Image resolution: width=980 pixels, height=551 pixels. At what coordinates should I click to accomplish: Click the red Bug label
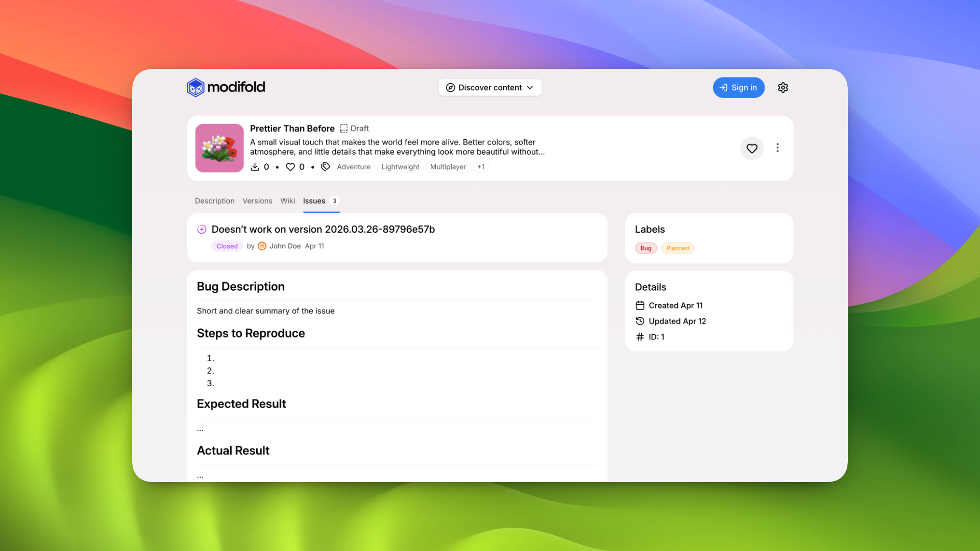click(646, 248)
